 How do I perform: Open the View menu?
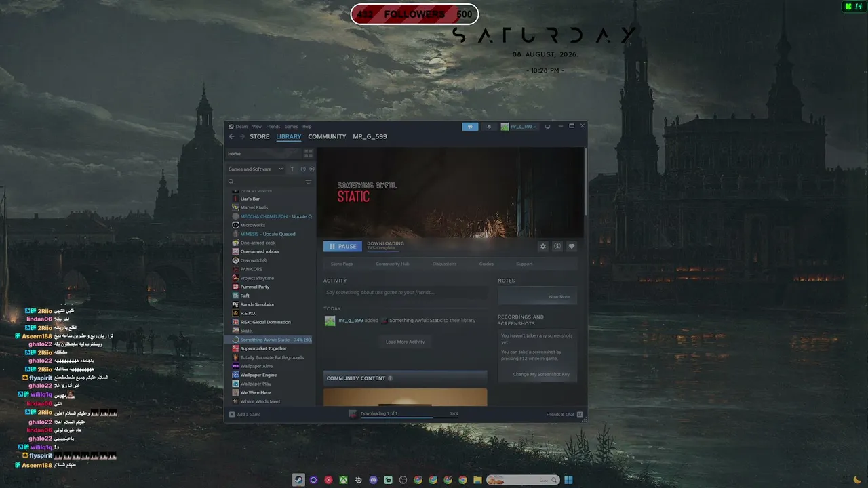pyautogui.click(x=257, y=127)
